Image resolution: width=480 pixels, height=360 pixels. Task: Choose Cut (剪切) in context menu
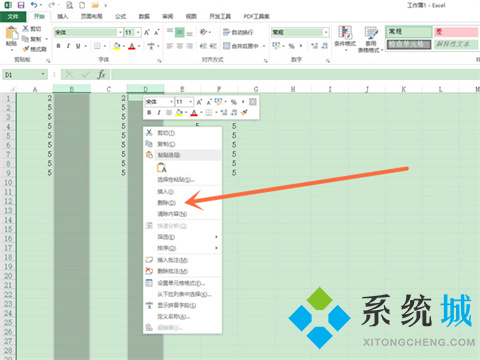click(182, 133)
